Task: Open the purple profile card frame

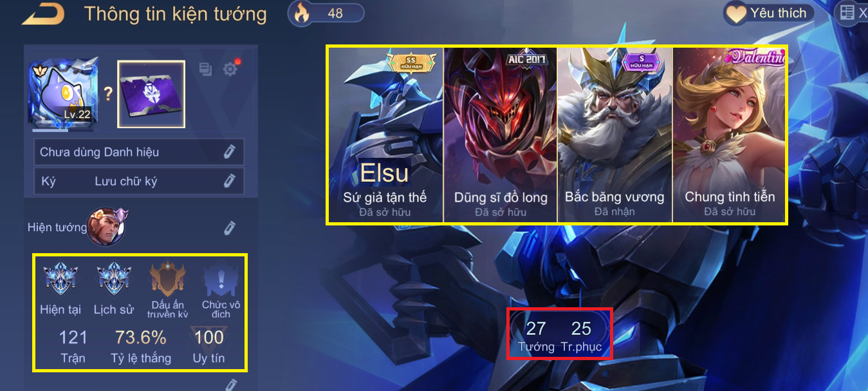Action: 151,94
